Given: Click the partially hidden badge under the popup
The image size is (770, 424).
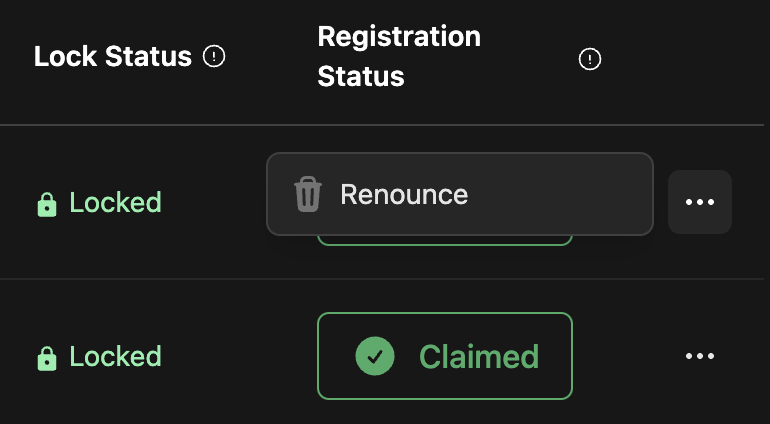Looking at the screenshot, I should (x=444, y=240).
